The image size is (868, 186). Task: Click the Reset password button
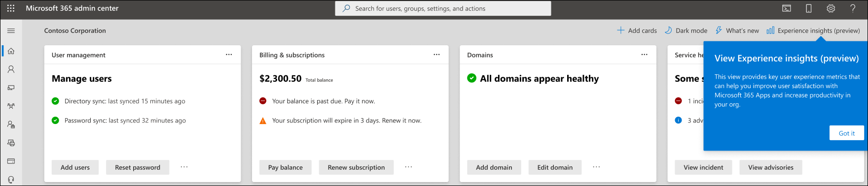coord(138,167)
